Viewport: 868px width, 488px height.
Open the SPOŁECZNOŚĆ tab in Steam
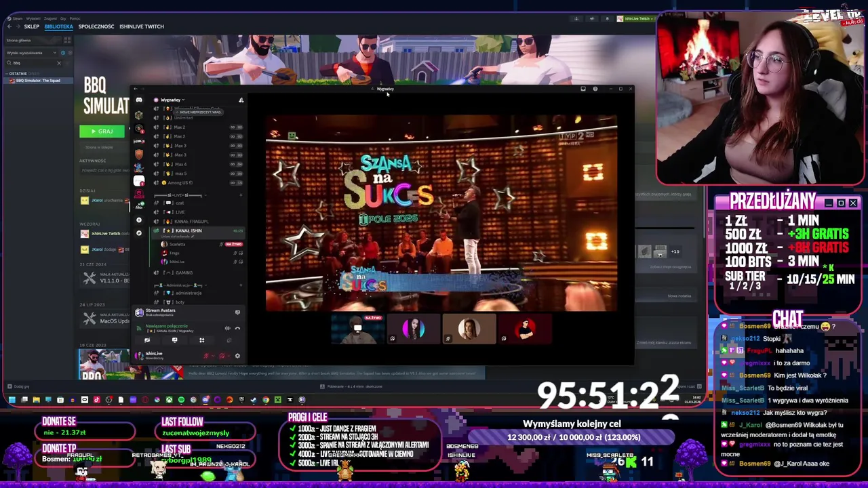(96, 26)
